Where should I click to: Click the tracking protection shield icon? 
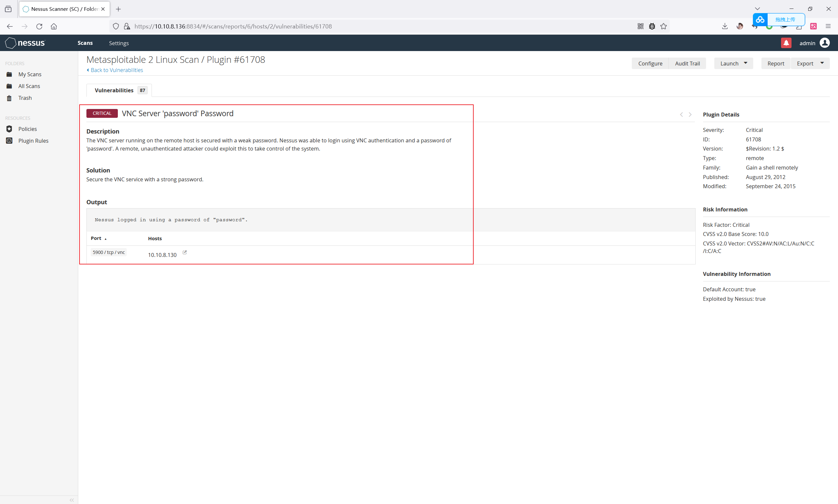116,26
